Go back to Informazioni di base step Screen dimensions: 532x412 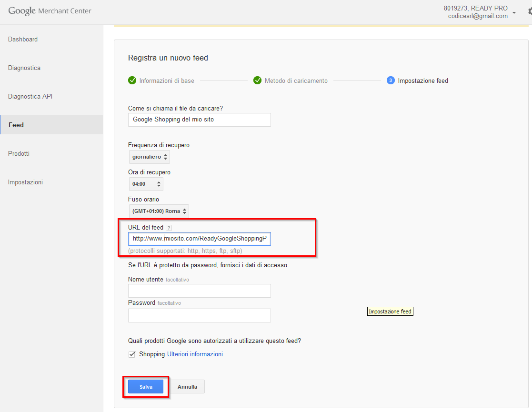pyautogui.click(x=167, y=81)
